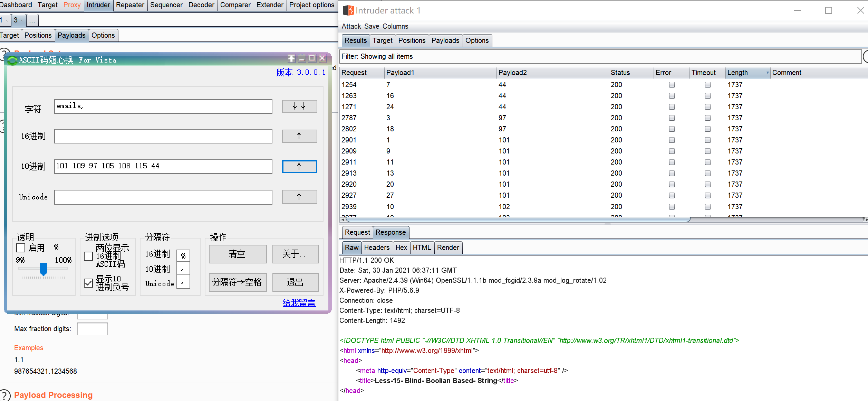Click the up-arrow button beside 16进制 field

299,136
